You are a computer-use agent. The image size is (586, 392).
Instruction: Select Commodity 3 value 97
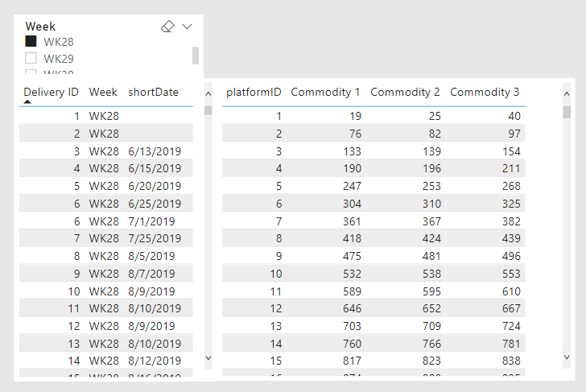514,134
